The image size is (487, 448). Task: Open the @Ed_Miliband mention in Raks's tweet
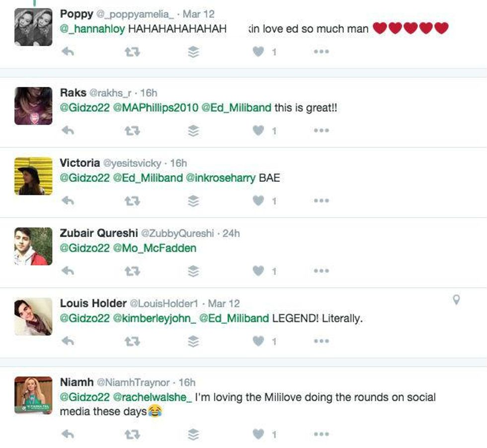point(237,108)
